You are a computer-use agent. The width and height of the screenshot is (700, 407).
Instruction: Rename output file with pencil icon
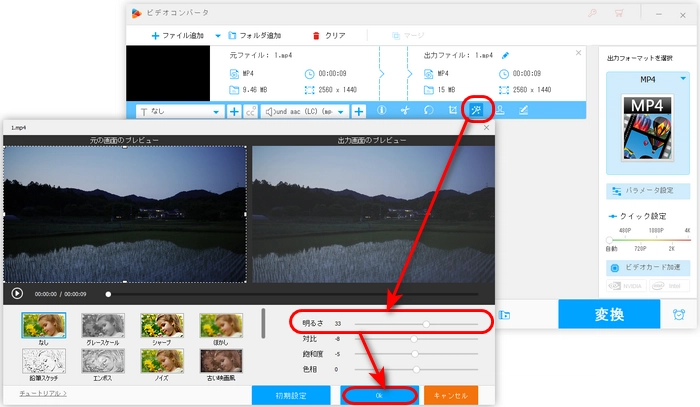tap(505, 55)
